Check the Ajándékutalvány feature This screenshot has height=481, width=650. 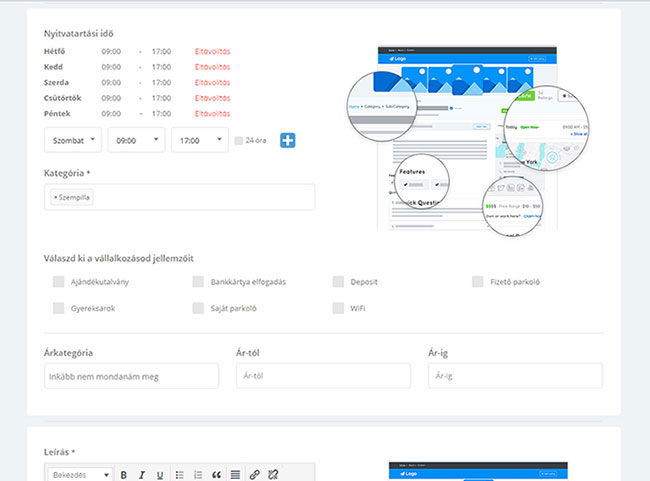[x=59, y=282]
